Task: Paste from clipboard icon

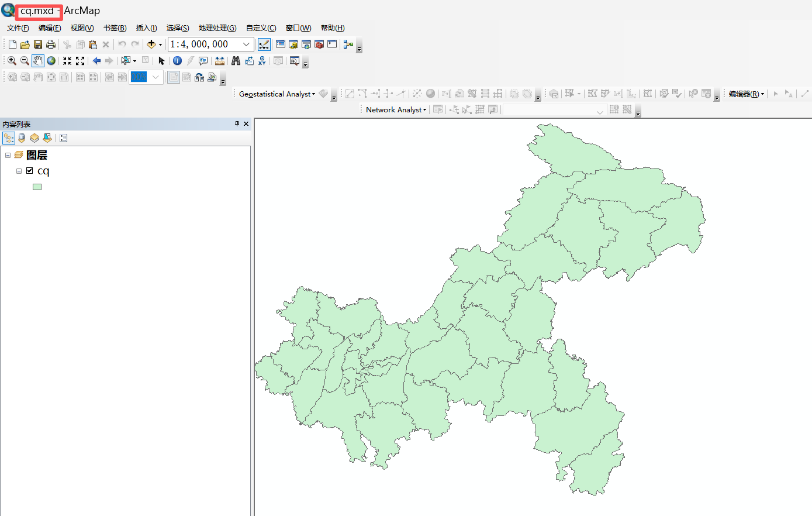Action: tap(92, 44)
